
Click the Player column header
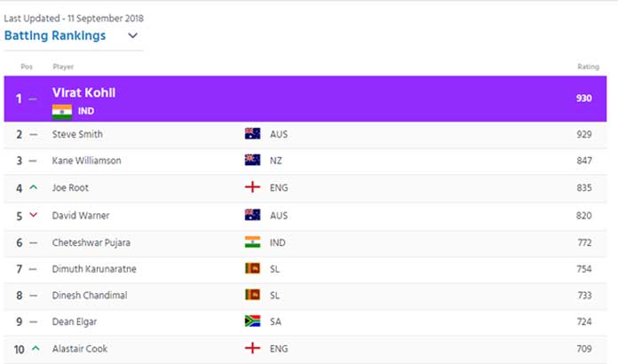[63, 67]
